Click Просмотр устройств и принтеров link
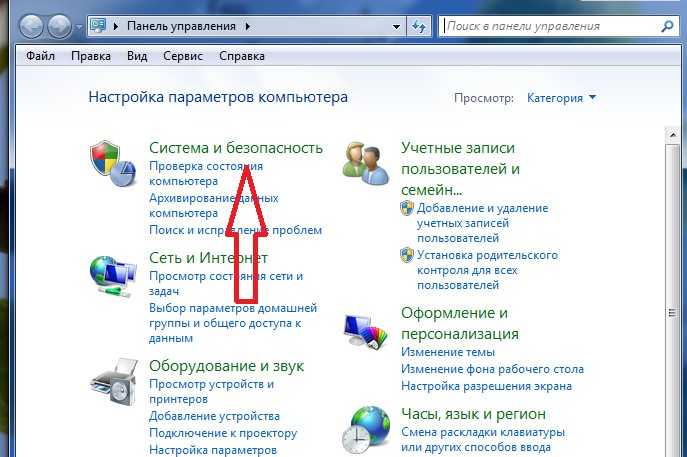This screenshot has height=457, width=687. click(x=212, y=391)
